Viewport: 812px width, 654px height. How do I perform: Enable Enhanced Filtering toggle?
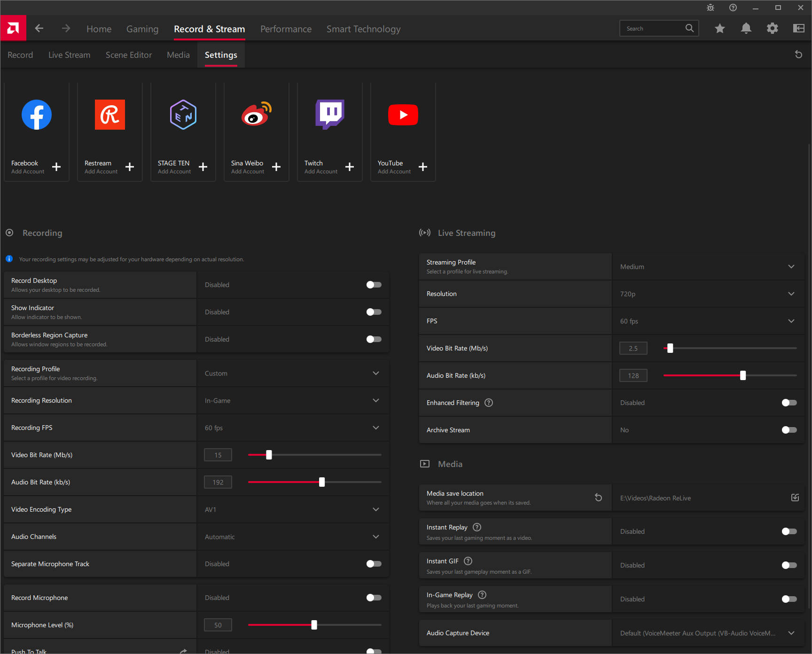point(789,403)
